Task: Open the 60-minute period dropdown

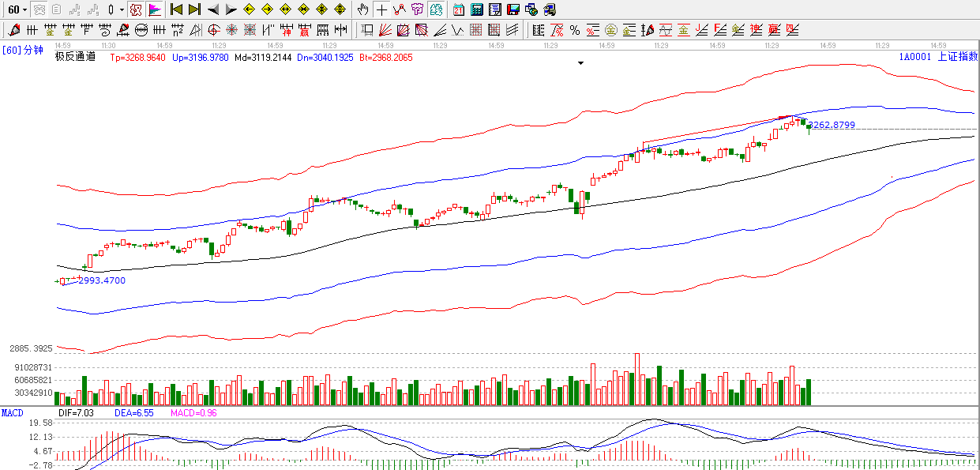Action: (x=17, y=9)
